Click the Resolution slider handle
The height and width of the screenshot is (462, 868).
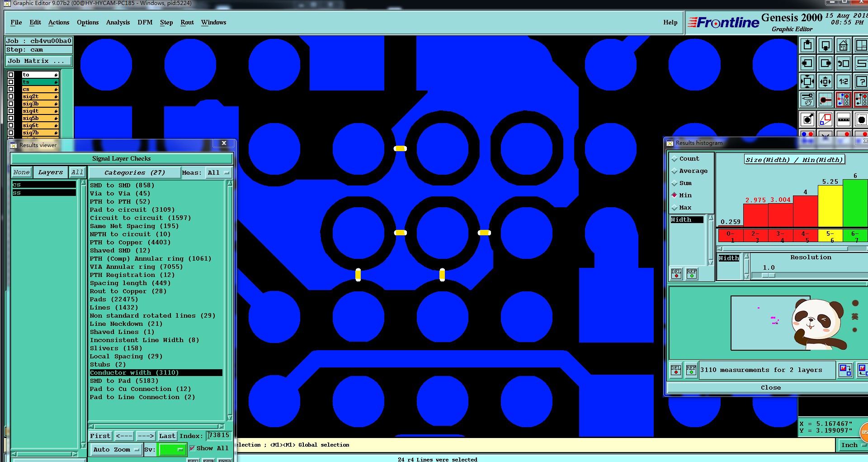pyautogui.click(x=769, y=275)
